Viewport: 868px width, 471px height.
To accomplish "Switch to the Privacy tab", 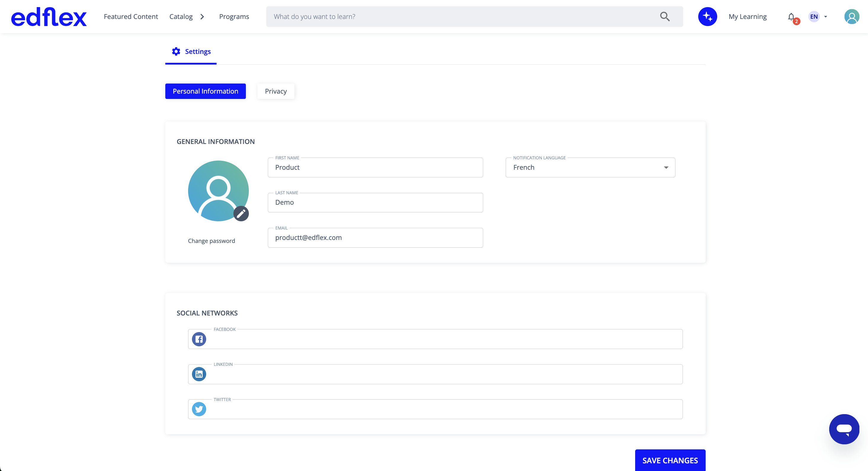I will 276,91.
